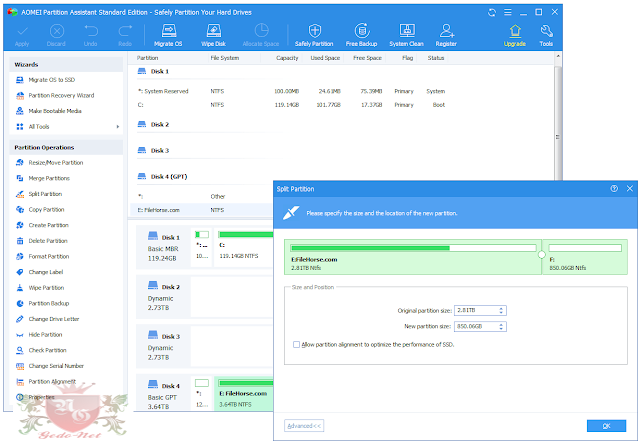Viewport: 640px width, 443px height.
Task: Click the Migrate OS toolbar icon
Action: (168, 35)
